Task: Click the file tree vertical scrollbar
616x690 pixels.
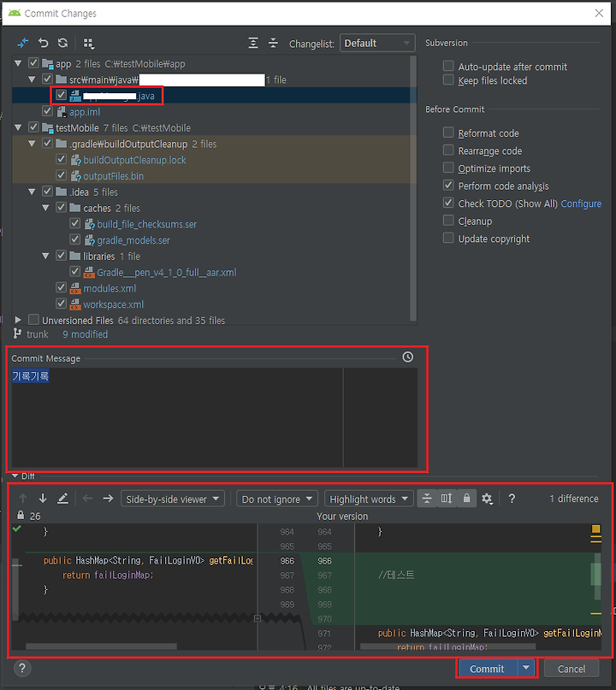Action: point(412,189)
